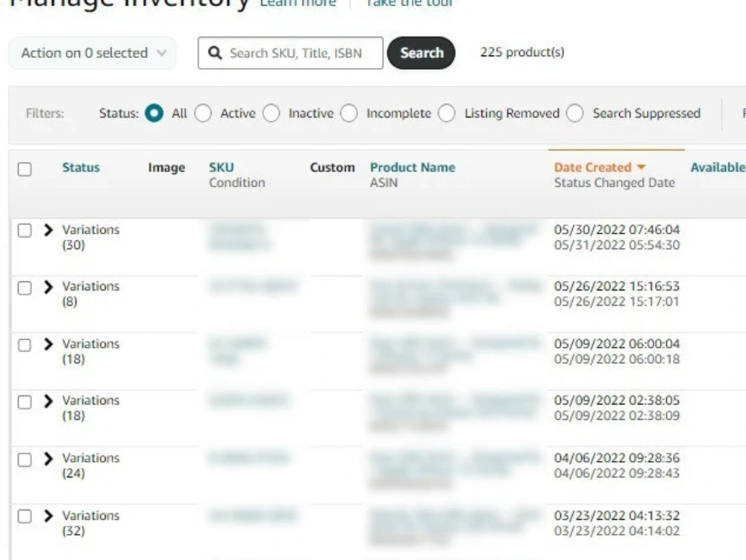Sort by the SKU column header
This screenshot has width=746, height=560.
click(222, 167)
